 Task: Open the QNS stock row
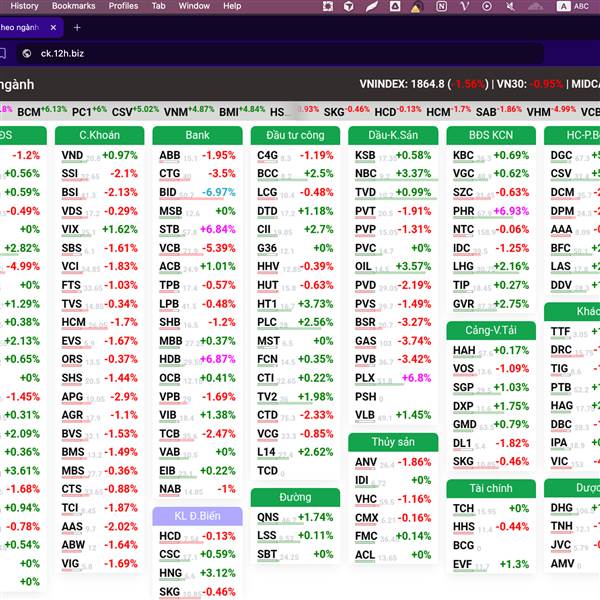click(x=295, y=517)
